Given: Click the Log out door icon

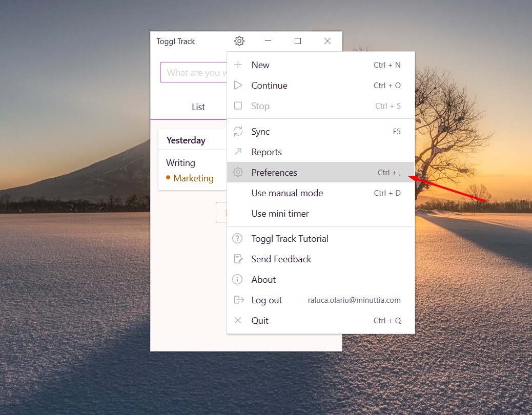Looking at the screenshot, I should 237,300.
